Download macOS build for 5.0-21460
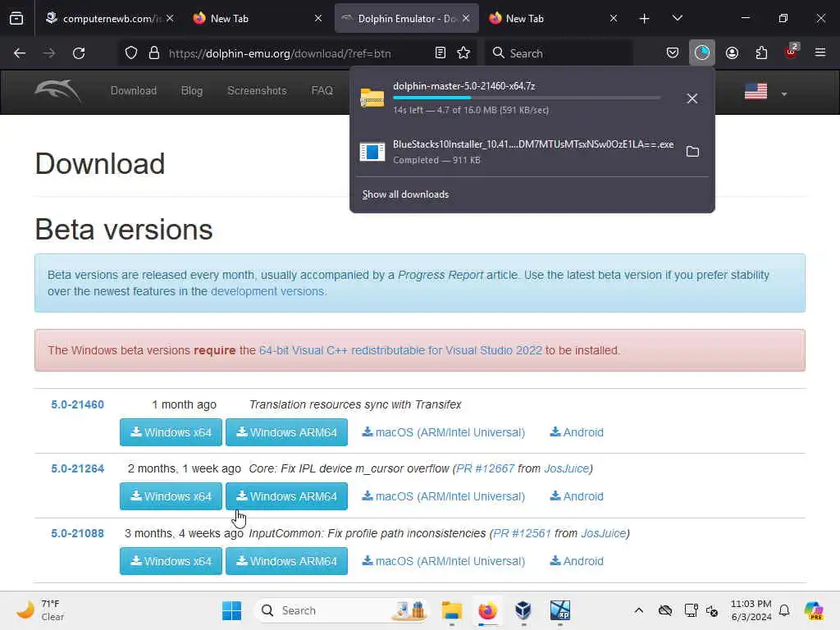Image resolution: width=840 pixels, height=630 pixels. pyautogui.click(x=444, y=432)
